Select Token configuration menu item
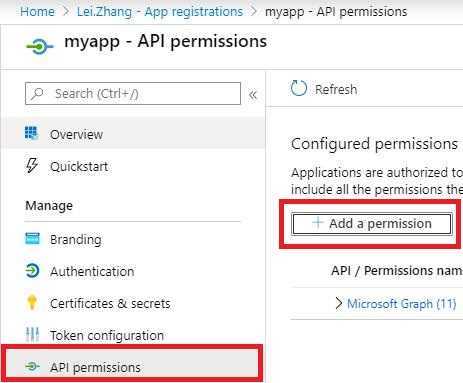Image resolution: width=463 pixels, height=383 pixels. [x=133, y=335]
